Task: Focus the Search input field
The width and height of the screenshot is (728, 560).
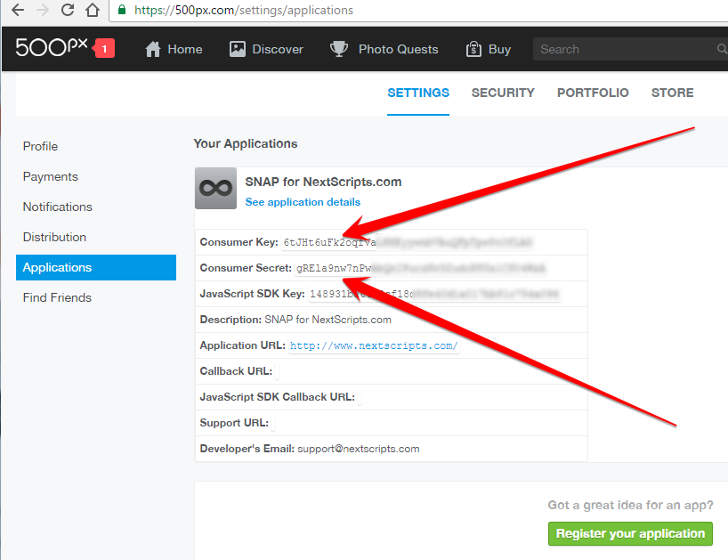Action: (x=630, y=49)
